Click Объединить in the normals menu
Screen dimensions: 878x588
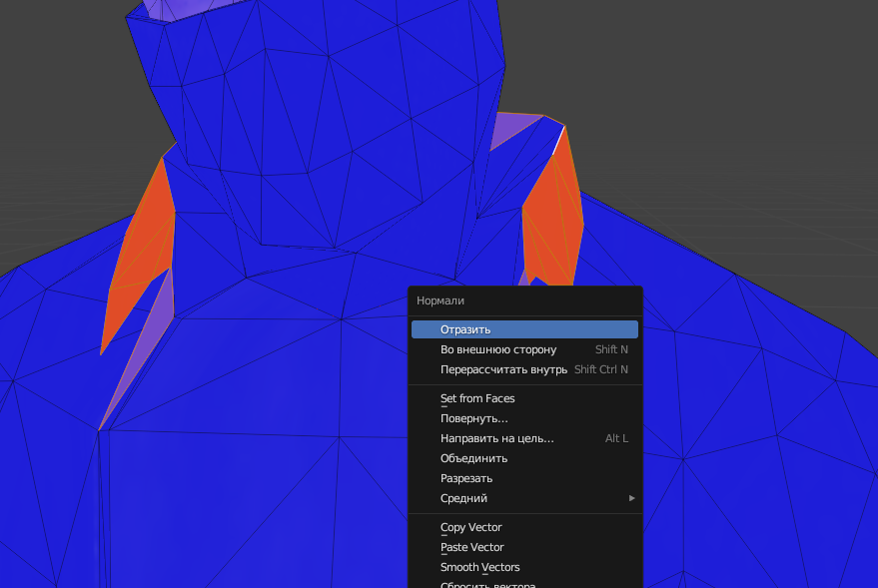click(x=473, y=458)
